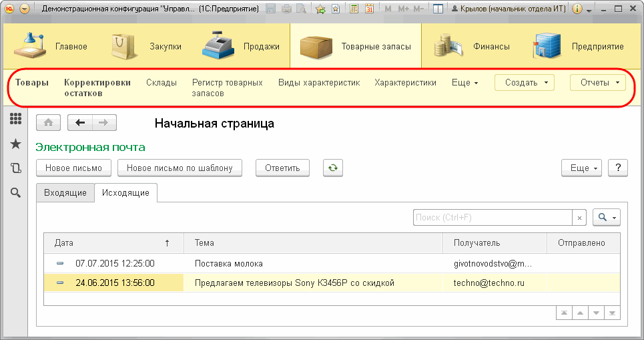Open the Favorites star in sidebar
The height and width of the screenshot is (340, 644).
[x=15, y=144]
